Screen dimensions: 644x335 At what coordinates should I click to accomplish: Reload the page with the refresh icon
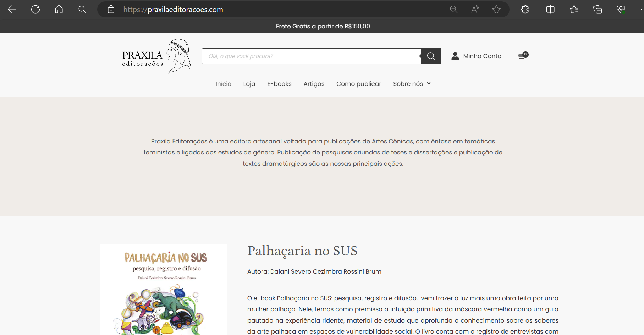(x=35, y=10)
